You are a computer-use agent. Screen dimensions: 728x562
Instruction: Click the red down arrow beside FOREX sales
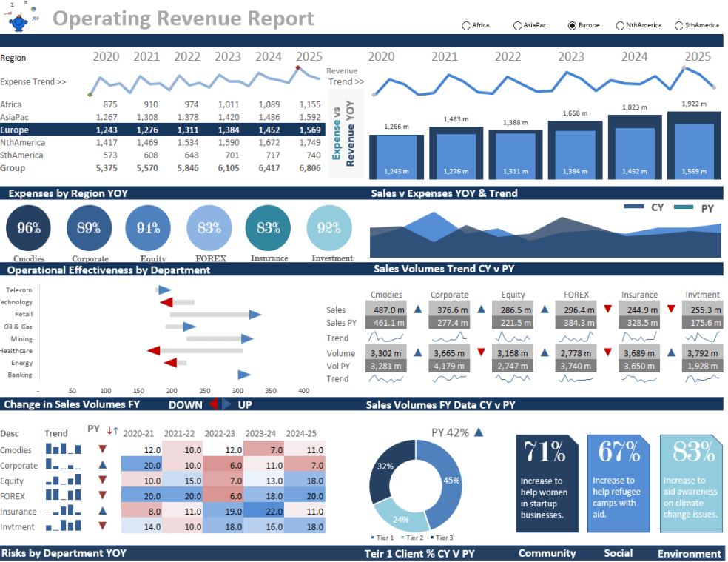[607, 310]
